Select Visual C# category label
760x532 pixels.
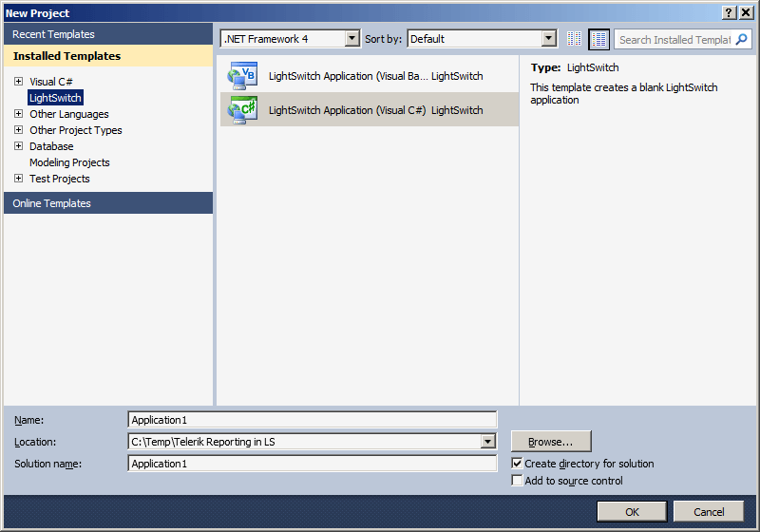point(51,82)
